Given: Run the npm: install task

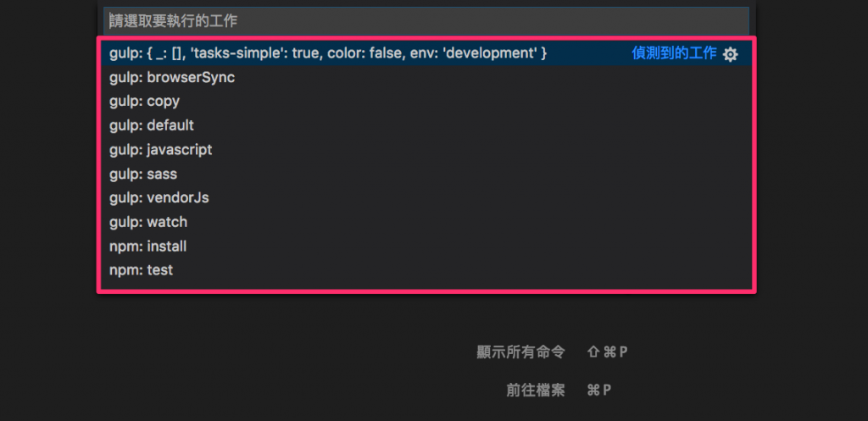Looking at the screenshot, I should [426, 247].
